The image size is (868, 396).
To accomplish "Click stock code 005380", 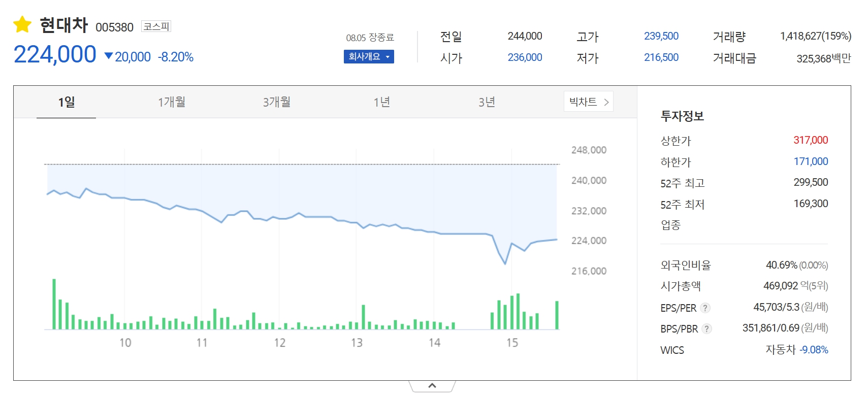I will click(x=114, y=27).
